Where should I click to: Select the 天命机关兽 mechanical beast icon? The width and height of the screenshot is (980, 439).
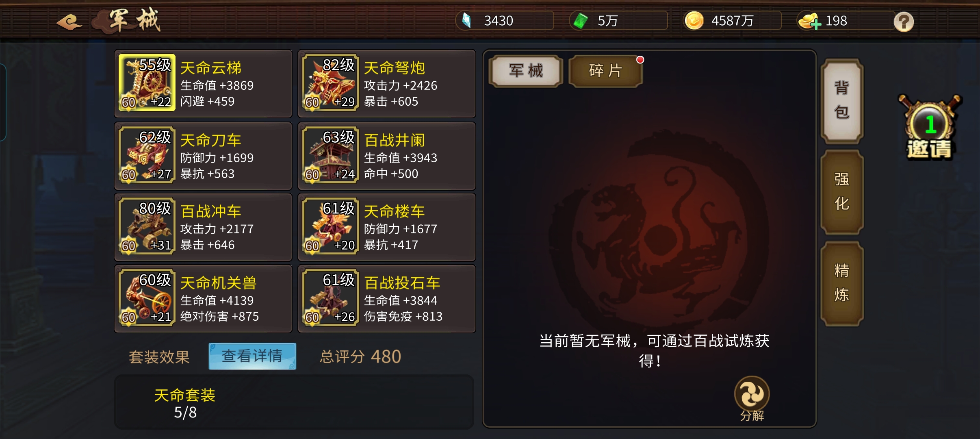(147, 298)
